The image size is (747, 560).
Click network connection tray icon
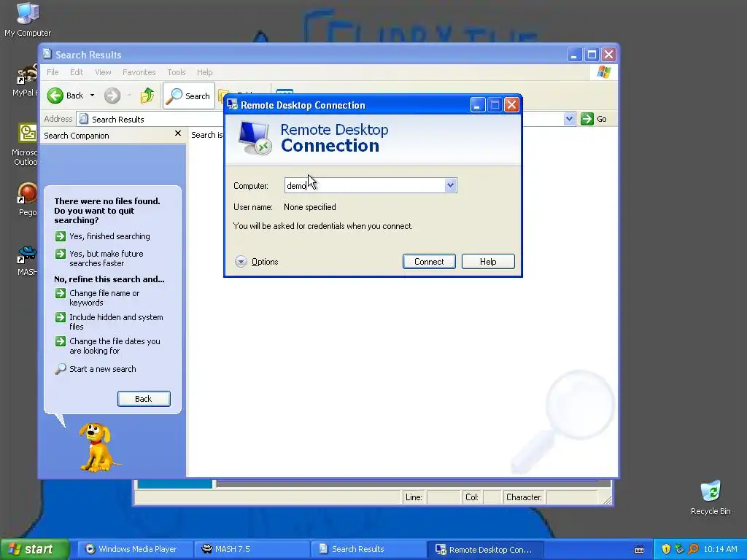(679, 549)
